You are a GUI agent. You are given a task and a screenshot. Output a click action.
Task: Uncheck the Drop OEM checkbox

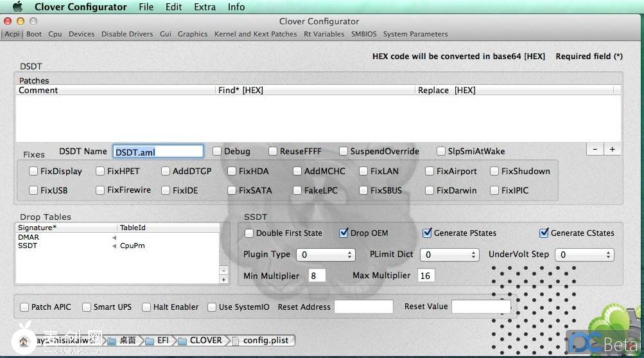344,233
